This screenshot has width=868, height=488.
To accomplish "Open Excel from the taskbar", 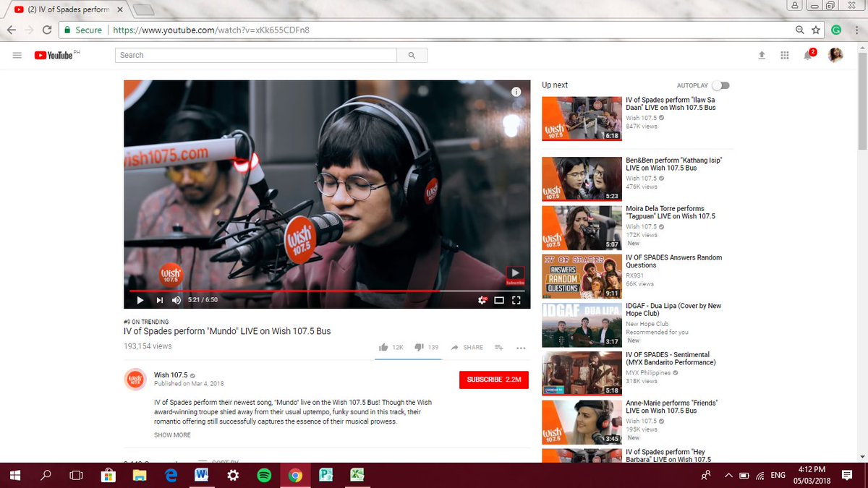I will click(357, 475).
